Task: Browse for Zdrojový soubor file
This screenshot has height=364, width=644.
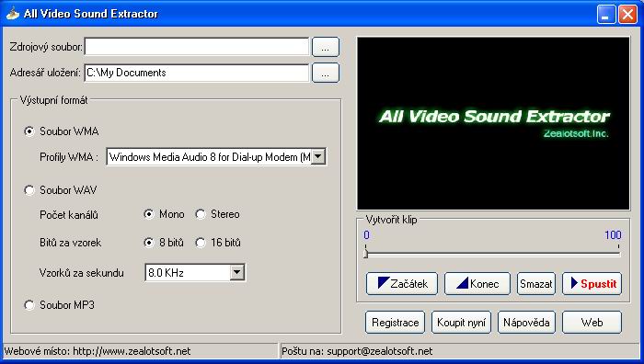Action: point(326,47)
